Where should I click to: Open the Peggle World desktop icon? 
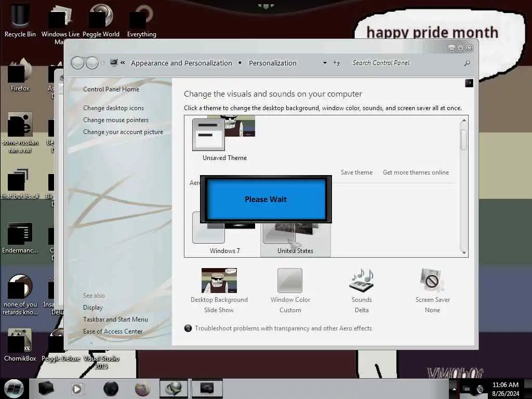[101, 20]
